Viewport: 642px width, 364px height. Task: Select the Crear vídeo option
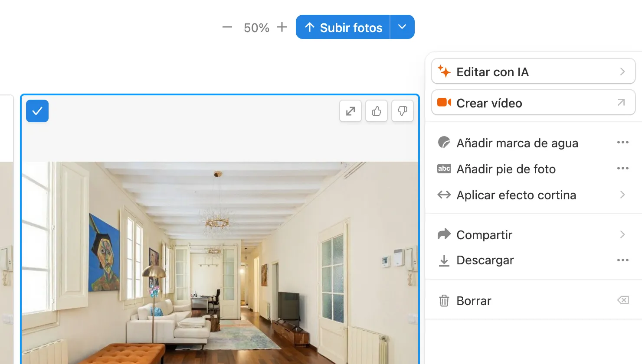click(x=534, y=103)
